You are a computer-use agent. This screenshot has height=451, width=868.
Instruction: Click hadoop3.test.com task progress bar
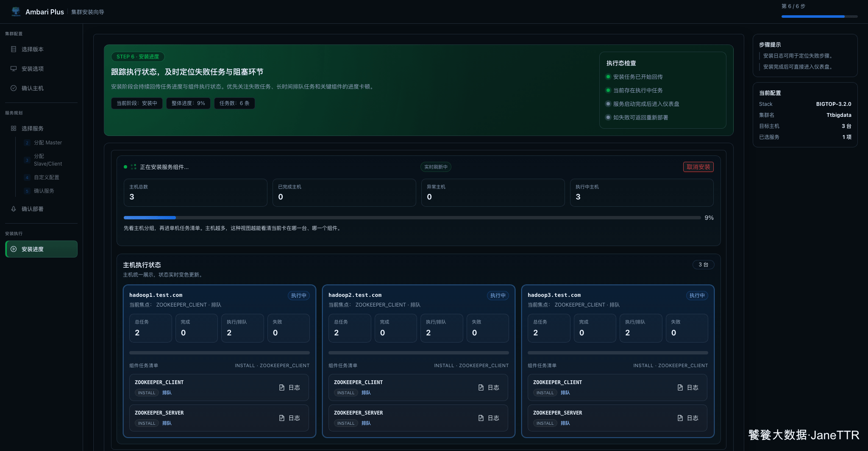[618, 353]
